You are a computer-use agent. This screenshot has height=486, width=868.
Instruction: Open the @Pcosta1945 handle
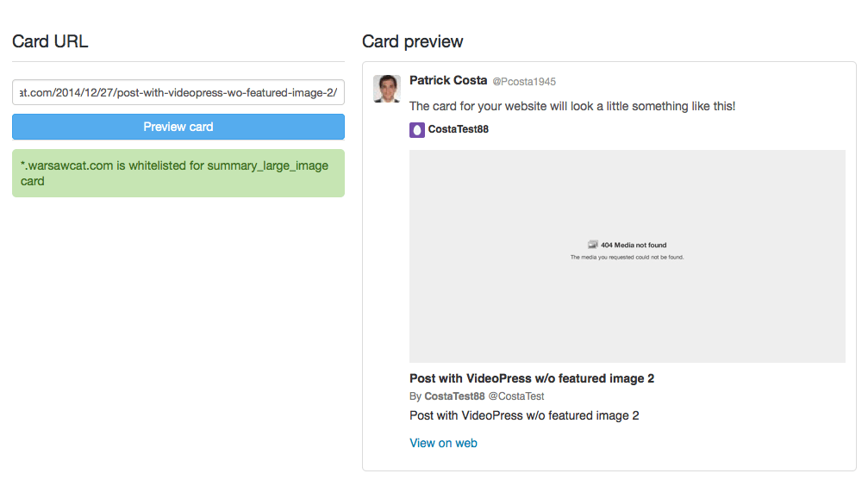tap(524, 81)
